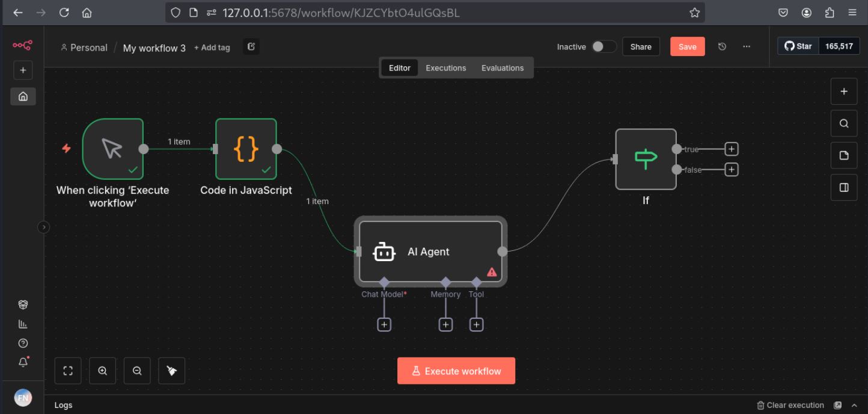The image size is (868, 414).
Task: Add a sticky note to the canvas
Action: pos(844,155)
